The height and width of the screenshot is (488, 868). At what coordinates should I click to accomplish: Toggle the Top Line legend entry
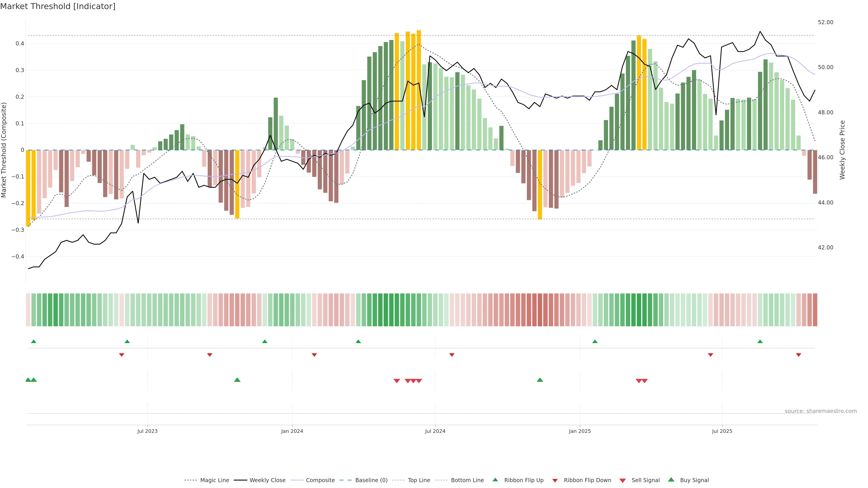419,480
